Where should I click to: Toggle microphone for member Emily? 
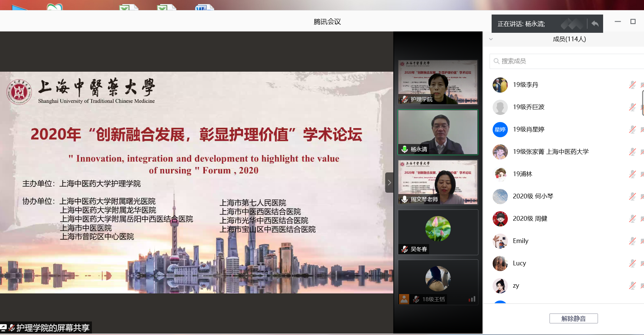pos(632,241)
